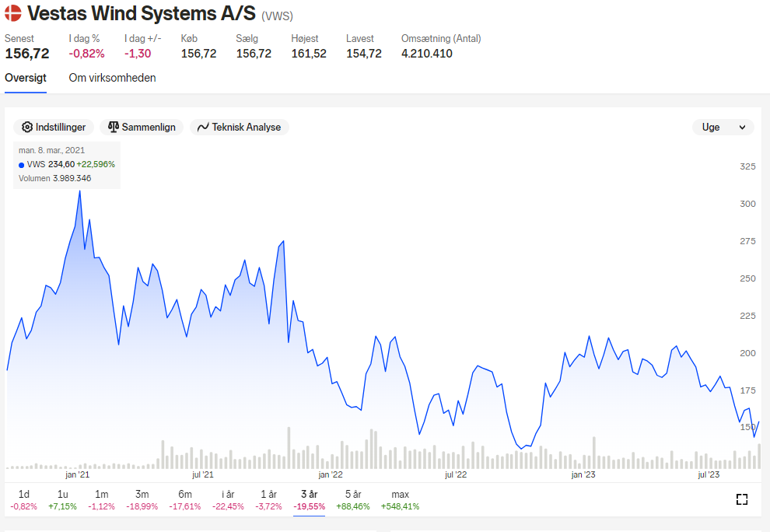
Task: Click the 300 price axis label
Action: 748,204
